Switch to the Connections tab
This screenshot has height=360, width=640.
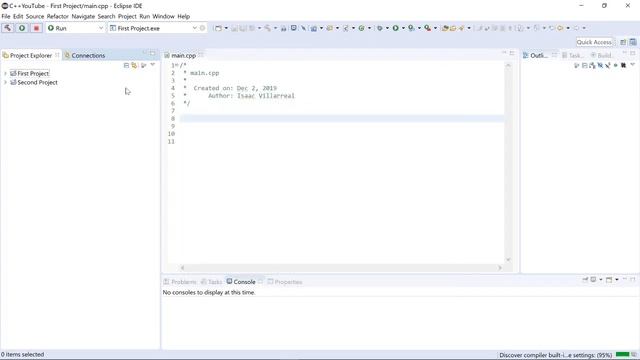85,55
